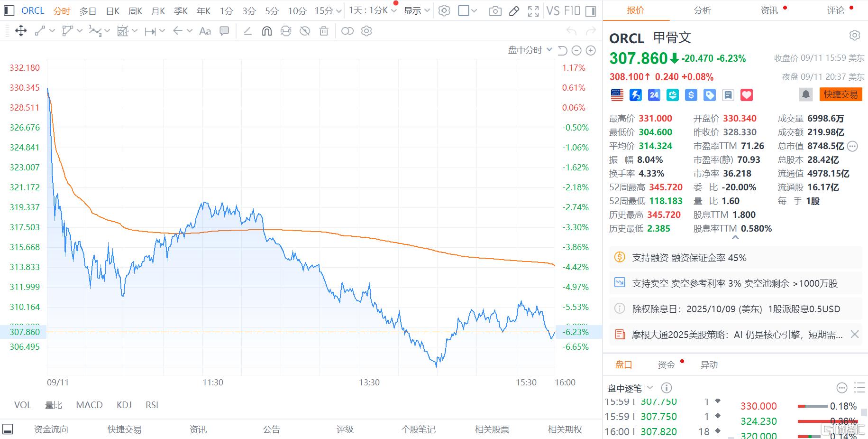Expand wave tool options arrow
The width and height of the screenshot is (868, 439).
pyautogui.click(x=107, y=31)
